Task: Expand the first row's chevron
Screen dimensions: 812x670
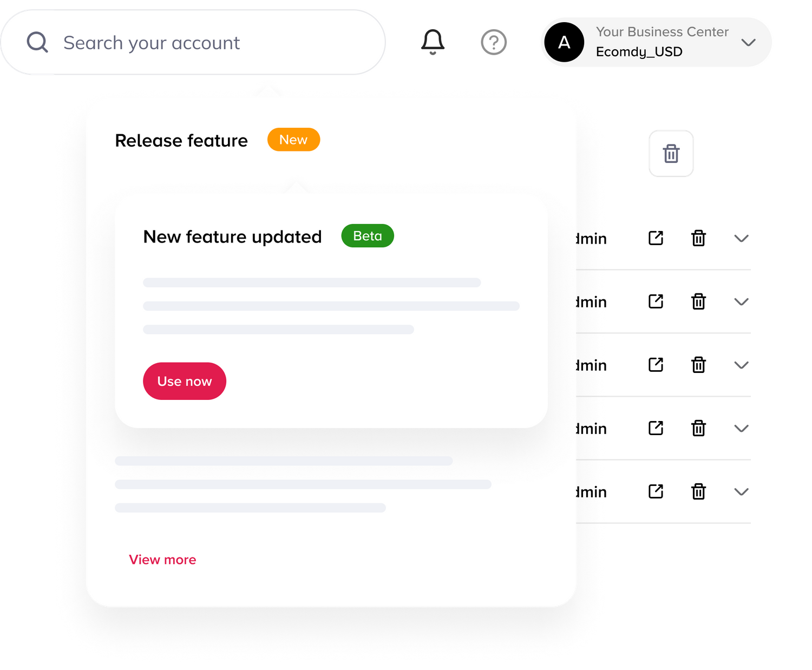Action: [x=741, y=238]
